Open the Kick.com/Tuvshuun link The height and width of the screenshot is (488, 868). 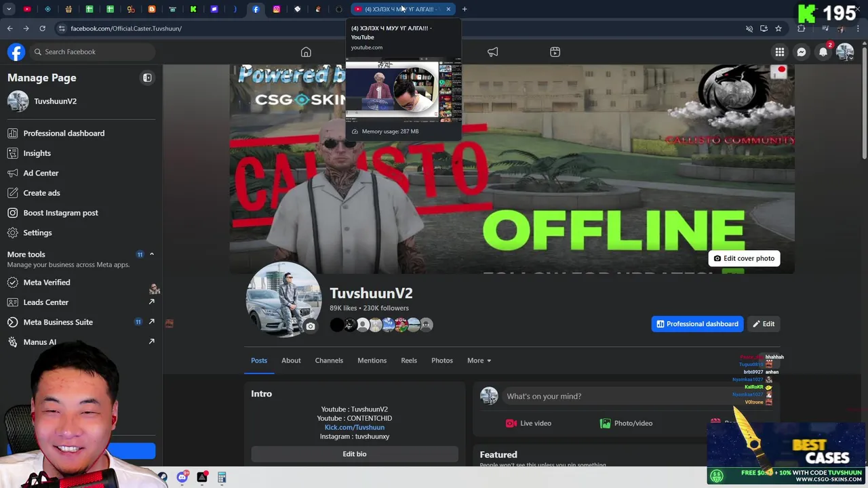pos(355,428)
